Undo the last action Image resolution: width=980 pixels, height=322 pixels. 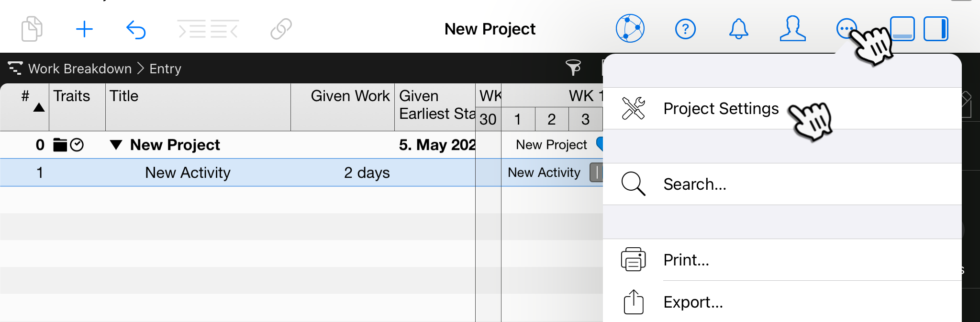tap(136, 29)
